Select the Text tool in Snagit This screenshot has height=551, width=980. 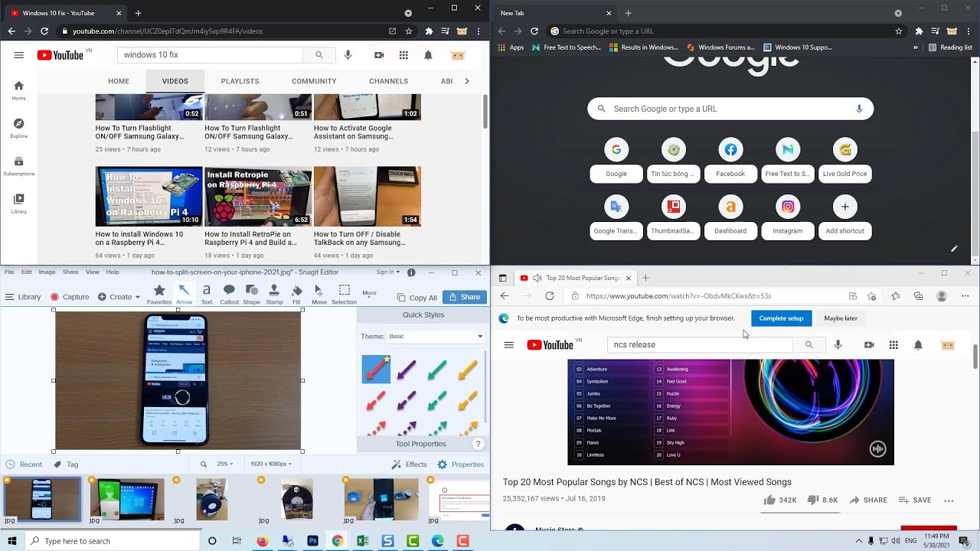tap(206, 294)
